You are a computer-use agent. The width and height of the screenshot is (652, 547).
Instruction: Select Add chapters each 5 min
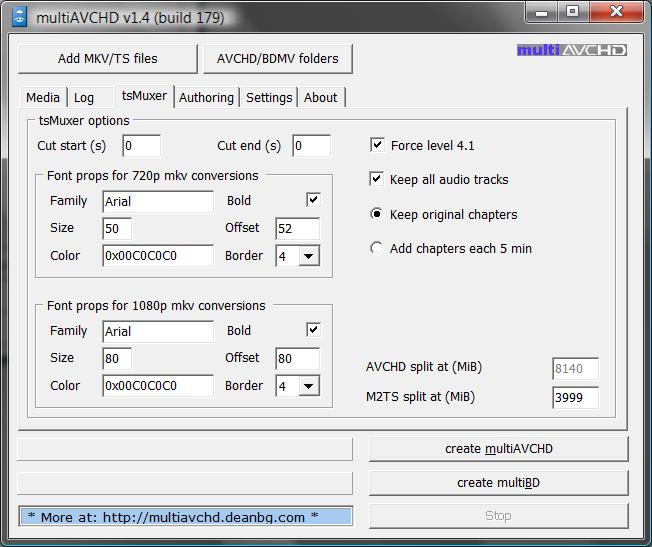(376, 248)
